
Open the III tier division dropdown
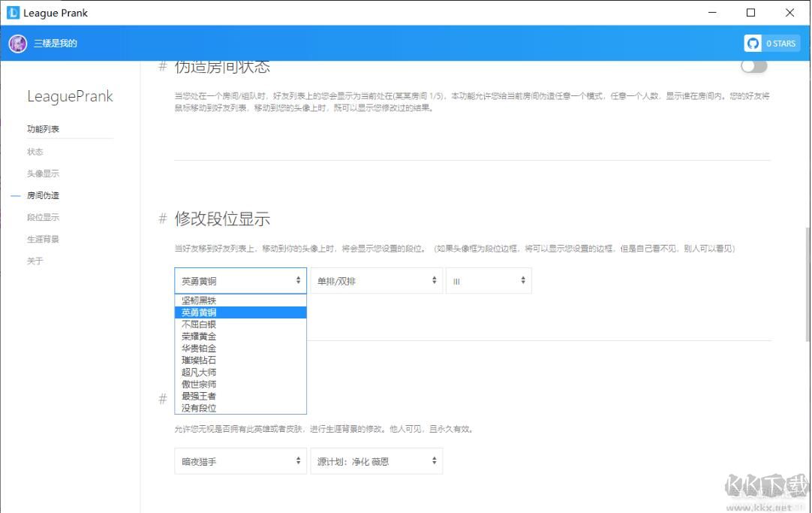click(489, 280)
